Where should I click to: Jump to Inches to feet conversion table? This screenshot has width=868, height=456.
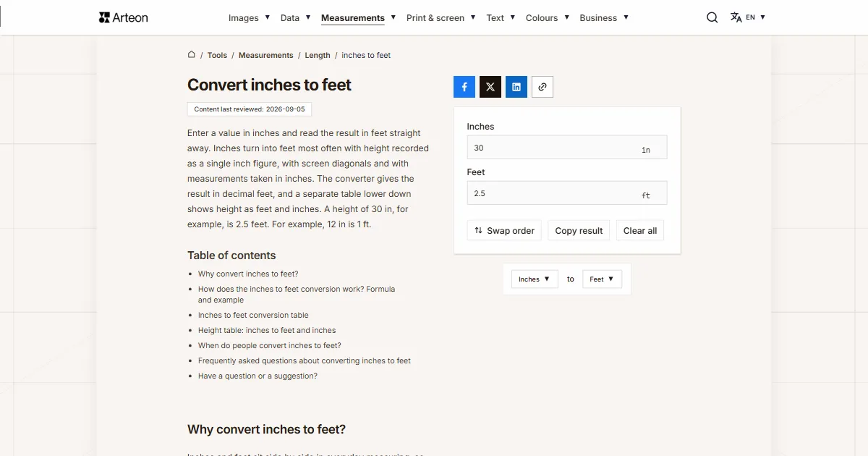click(x=253, y=315)
